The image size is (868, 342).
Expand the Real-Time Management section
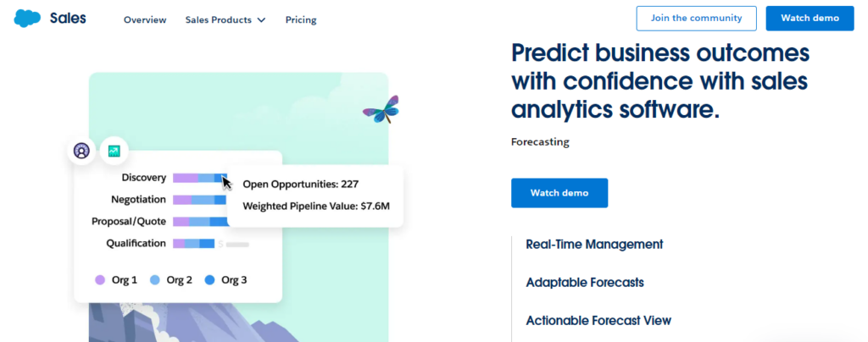pos(594,245)
